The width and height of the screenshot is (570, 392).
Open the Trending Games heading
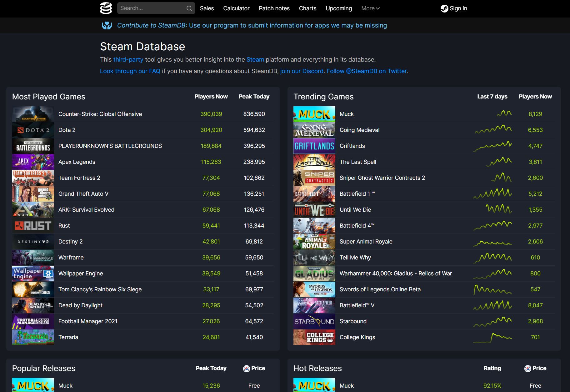pos(323,97)
